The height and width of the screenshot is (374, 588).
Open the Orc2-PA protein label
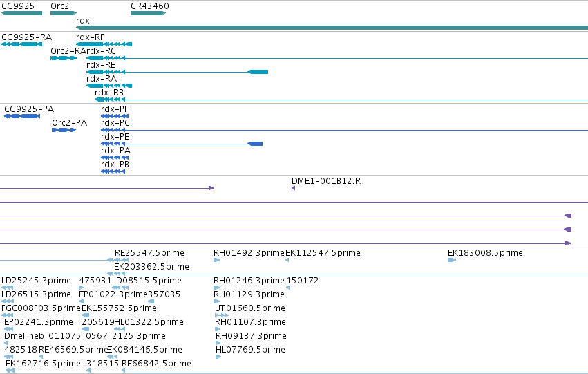69,123
